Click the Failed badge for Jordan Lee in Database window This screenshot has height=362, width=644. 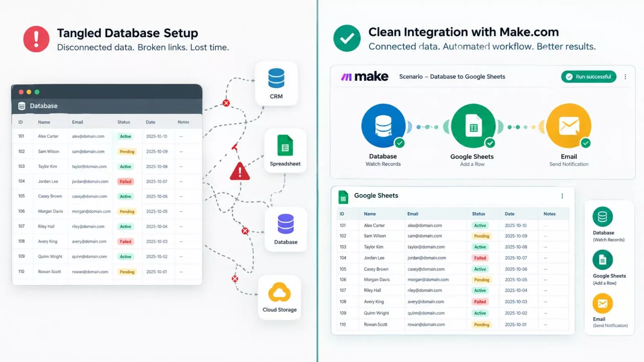click(126, 181)
